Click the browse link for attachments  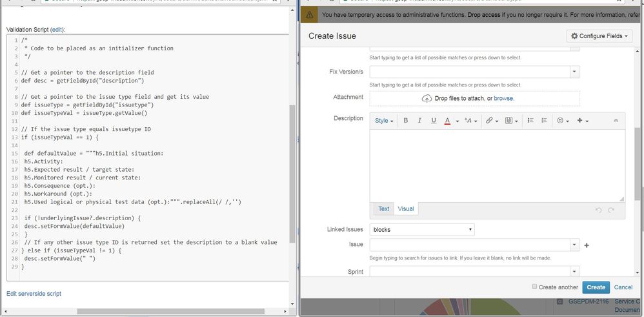[504, 99]
